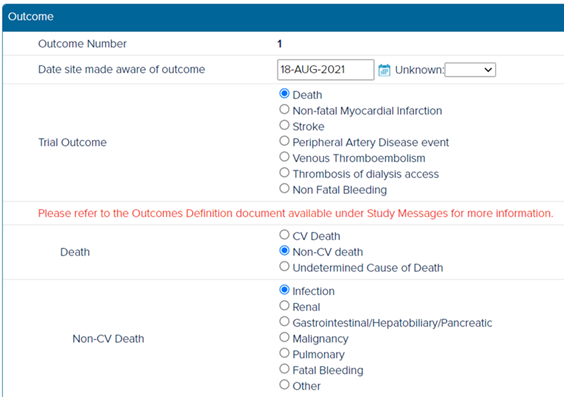Select the Death trial outcome radio
The height and width of the screenshot is (397, 564).
tap(284, 93)
